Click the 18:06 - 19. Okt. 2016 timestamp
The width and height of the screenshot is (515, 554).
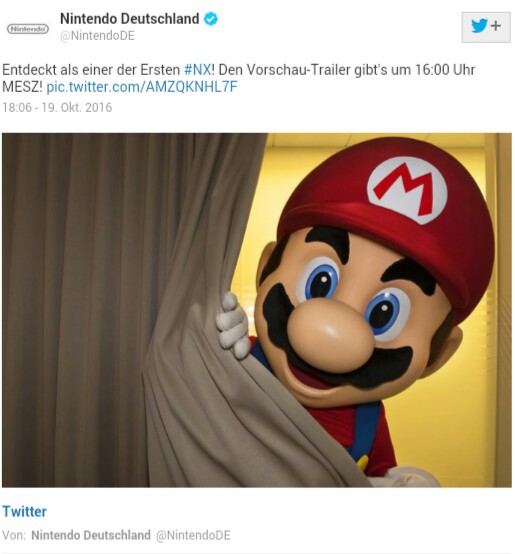tap(57, 107)
